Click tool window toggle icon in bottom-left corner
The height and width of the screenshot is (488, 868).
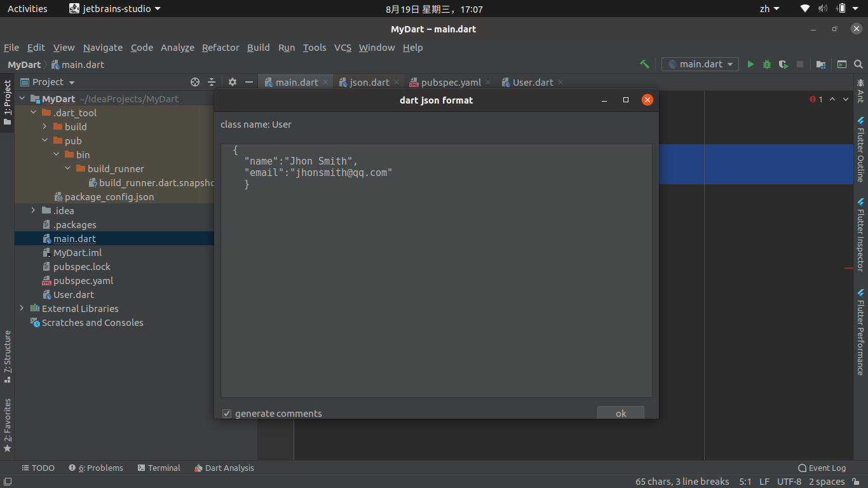tap(7, 481)
